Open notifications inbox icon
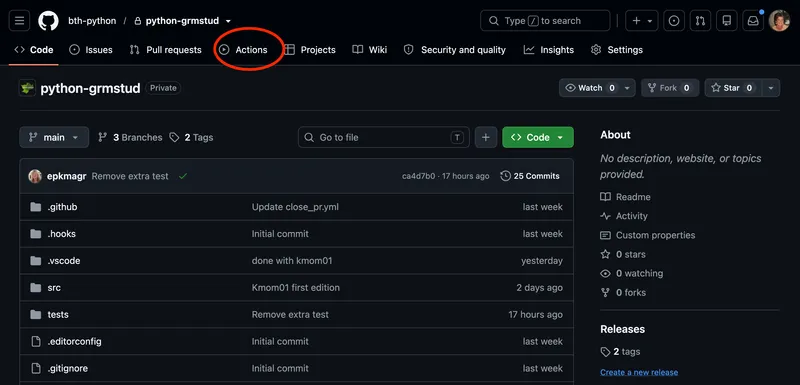The image size is (800, 385). click(x=753, y=21)
